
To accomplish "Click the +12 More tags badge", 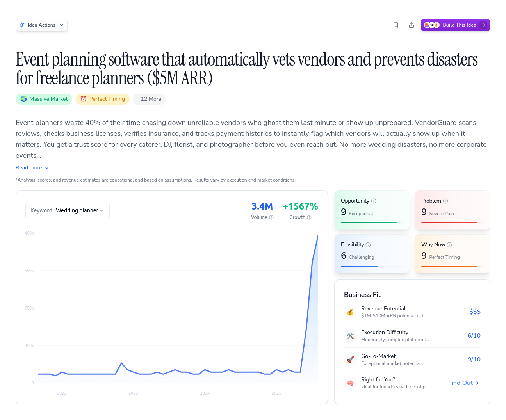I will pyautogui.click(x=149, y=99).
